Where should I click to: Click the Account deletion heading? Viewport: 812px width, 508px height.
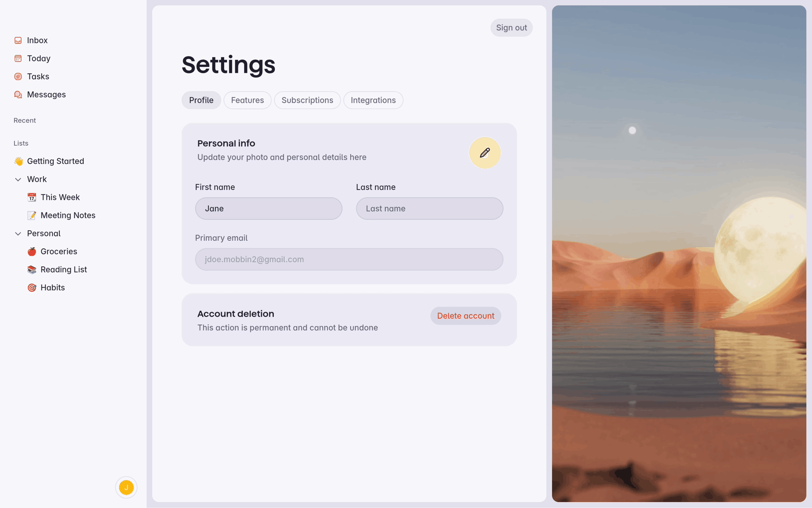[236, 314]
